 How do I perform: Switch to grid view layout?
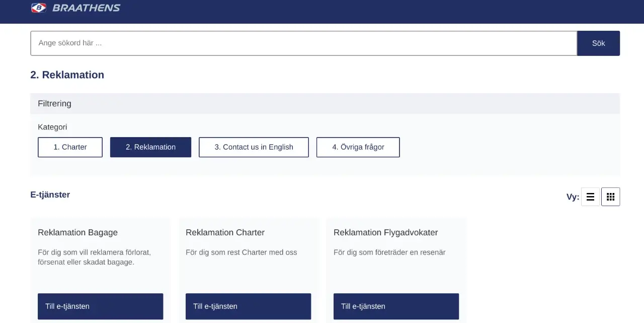pos(610,197)
